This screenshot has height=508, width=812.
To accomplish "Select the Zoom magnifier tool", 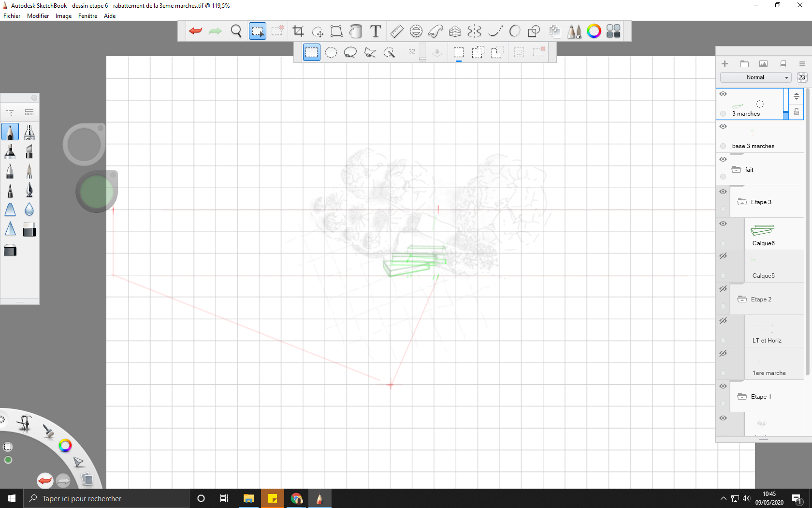I will tap(236, 31).
